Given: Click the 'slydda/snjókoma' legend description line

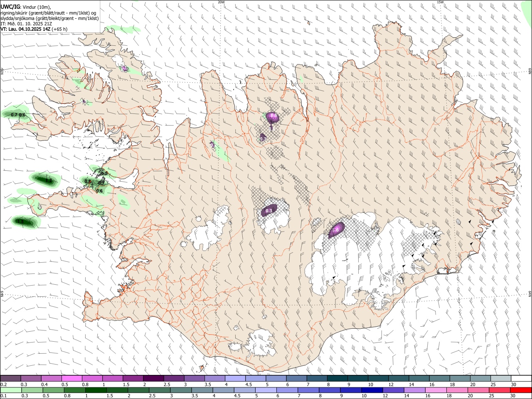Looking at the screenshot, I should (49, 18).
